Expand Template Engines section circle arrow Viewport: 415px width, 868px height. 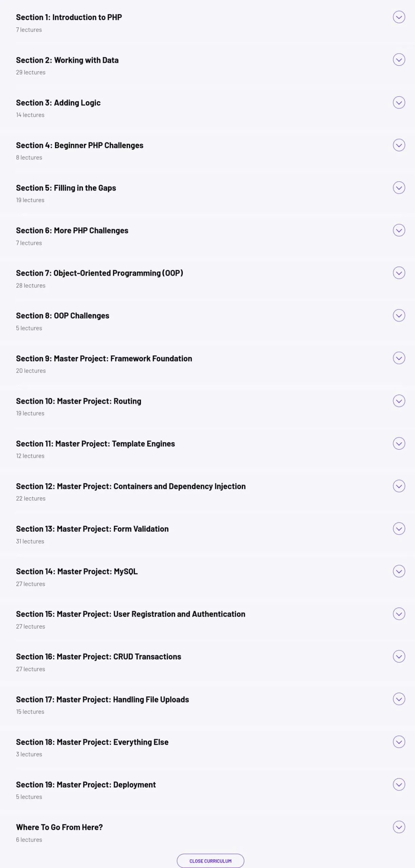click(x=399, y=443)
